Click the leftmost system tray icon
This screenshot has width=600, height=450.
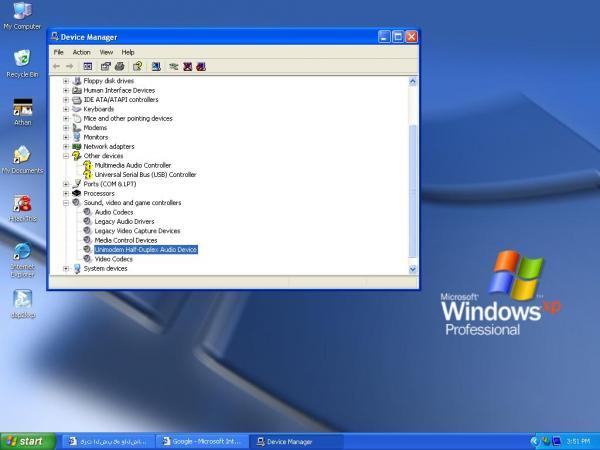click(x=535, y=442)
